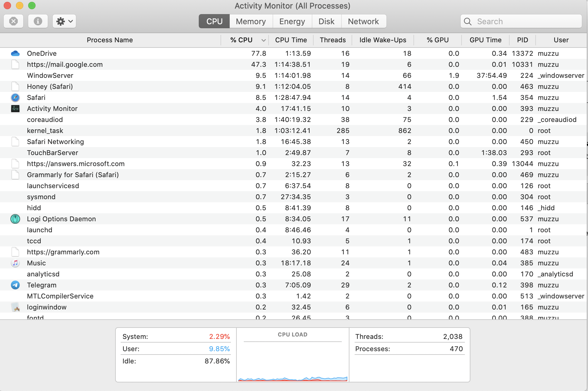Open the gear actions dropdown menu
Image resolution: width=588 pixels, height=391 pixels.
pyautogui.click(x=64, y=21)
